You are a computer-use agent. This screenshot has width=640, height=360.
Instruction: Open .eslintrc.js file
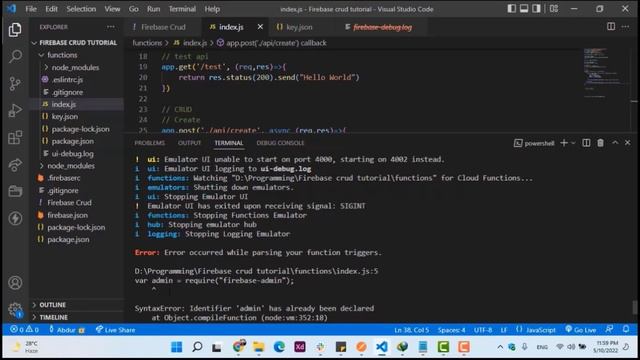[x=67, y=80]
